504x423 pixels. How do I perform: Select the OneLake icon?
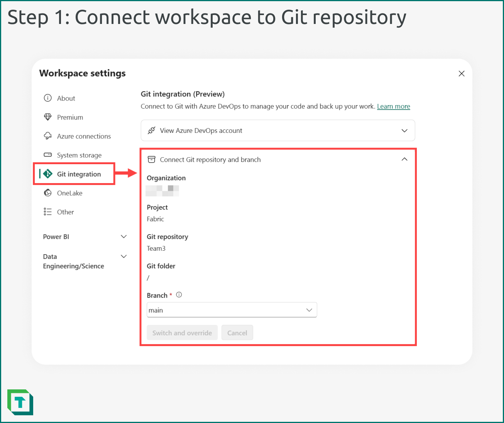pyautogui.click(x=47, y=193)
